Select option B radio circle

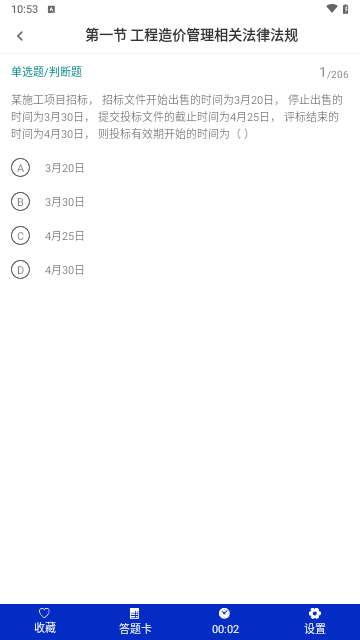[x=20, y=202]
